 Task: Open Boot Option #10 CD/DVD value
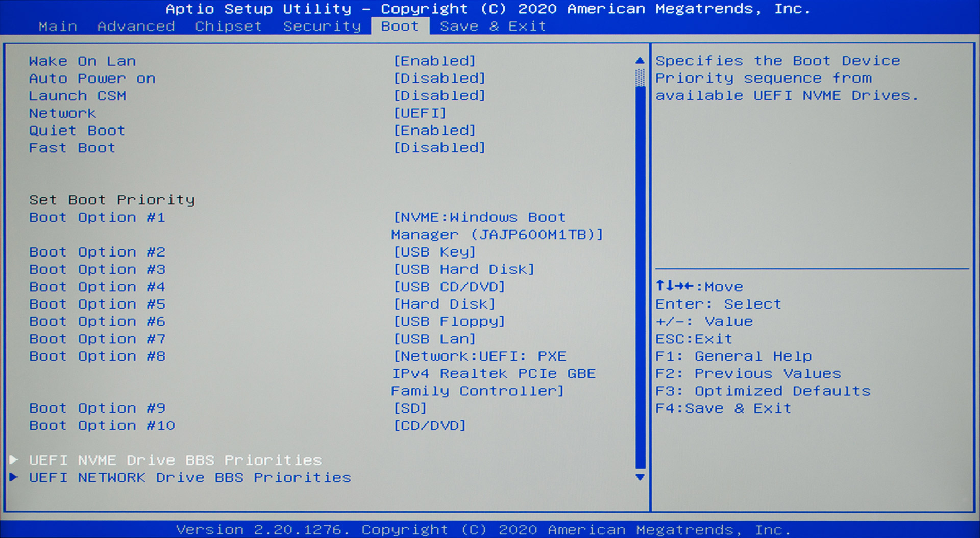pyautogui.click(x=429, y=425)
